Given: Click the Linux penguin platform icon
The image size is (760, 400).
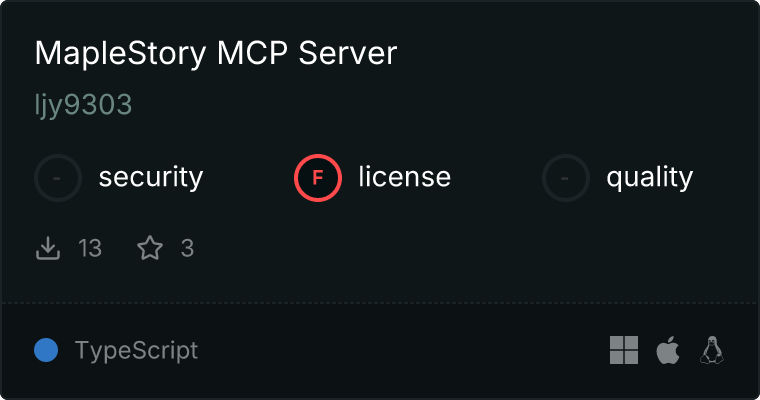Looking at the screenshot, I should coord(712,350).
